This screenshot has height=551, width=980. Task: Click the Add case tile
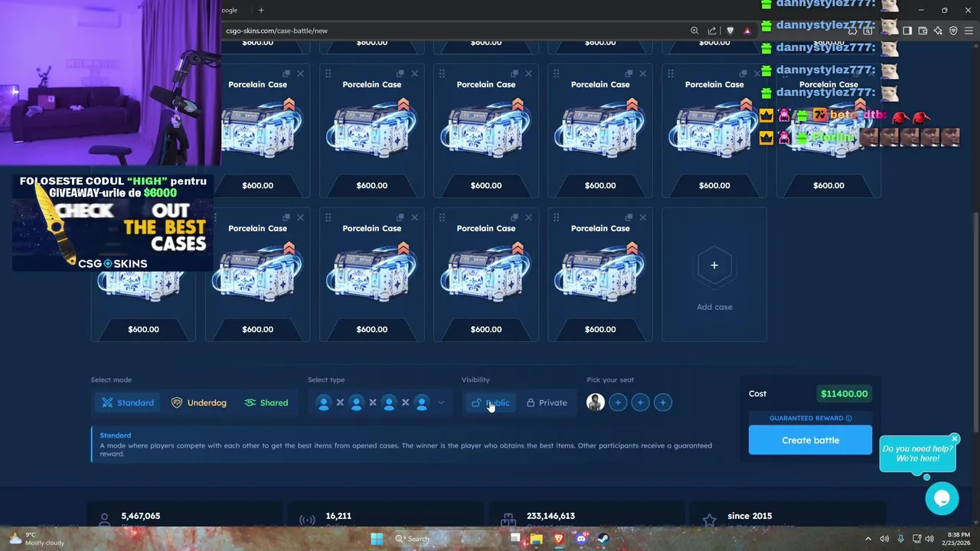point(714,274)
